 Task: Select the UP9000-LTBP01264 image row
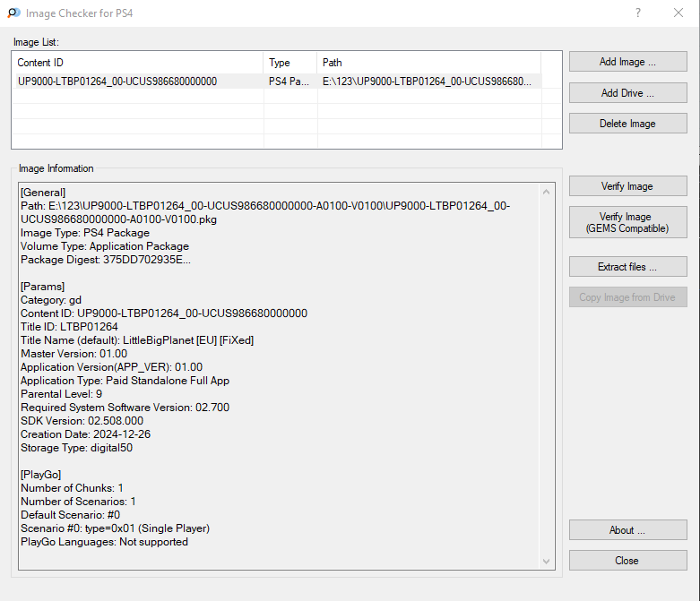tap(279, 82)
